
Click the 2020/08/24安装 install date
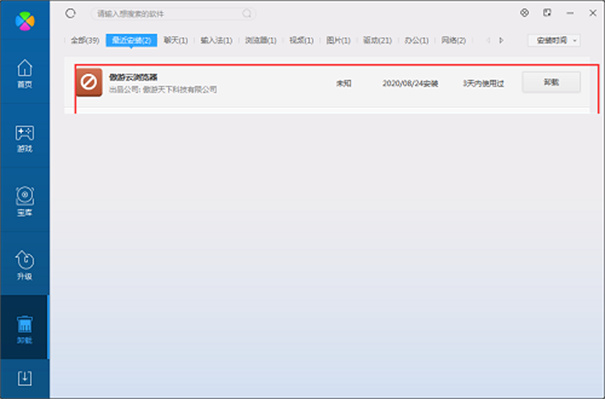coord(410,83)
